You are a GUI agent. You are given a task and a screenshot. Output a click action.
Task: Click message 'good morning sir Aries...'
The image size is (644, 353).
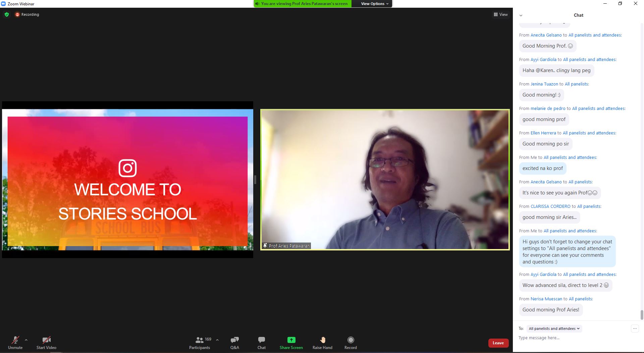(549, 217)
